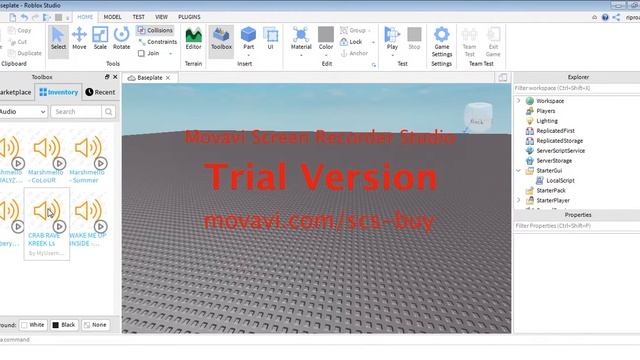Set toolbox background to Black
Viewport: 640px width, 360px height.
tap(64, 325)
